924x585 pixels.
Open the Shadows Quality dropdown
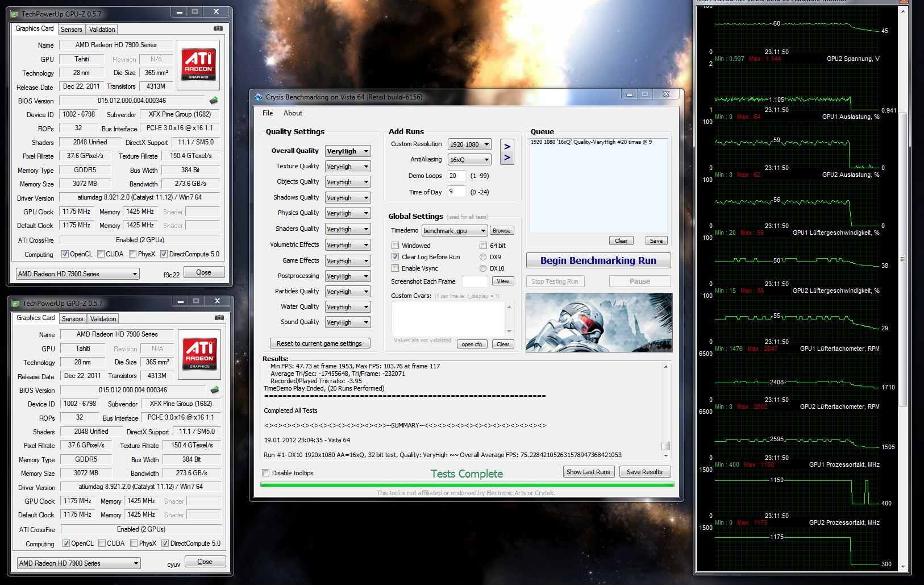(348, 198)
